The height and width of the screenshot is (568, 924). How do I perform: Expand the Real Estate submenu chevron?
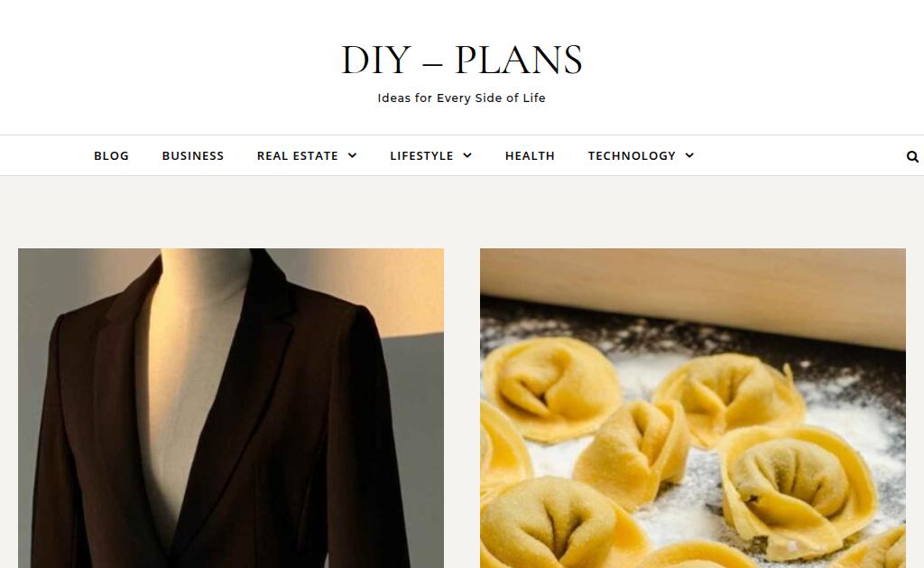point(353,155)
